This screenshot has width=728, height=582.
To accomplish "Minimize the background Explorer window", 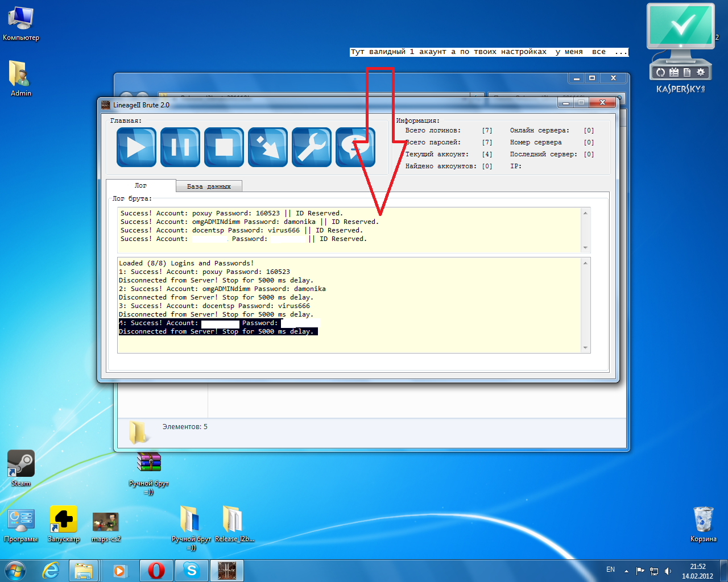I will (577, 78).
